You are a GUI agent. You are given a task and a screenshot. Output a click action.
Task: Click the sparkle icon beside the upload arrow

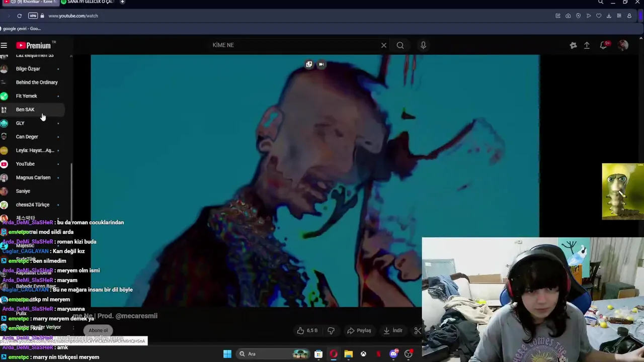573,45
